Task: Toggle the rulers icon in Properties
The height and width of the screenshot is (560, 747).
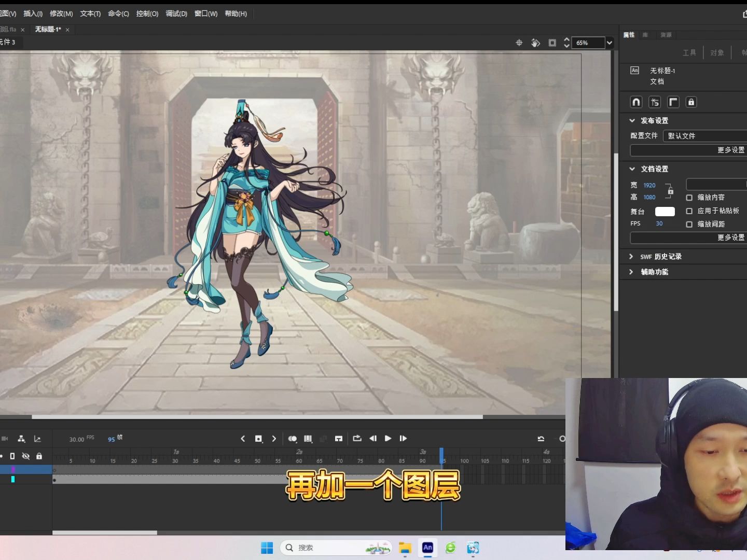Action: (x=673, y=102)
